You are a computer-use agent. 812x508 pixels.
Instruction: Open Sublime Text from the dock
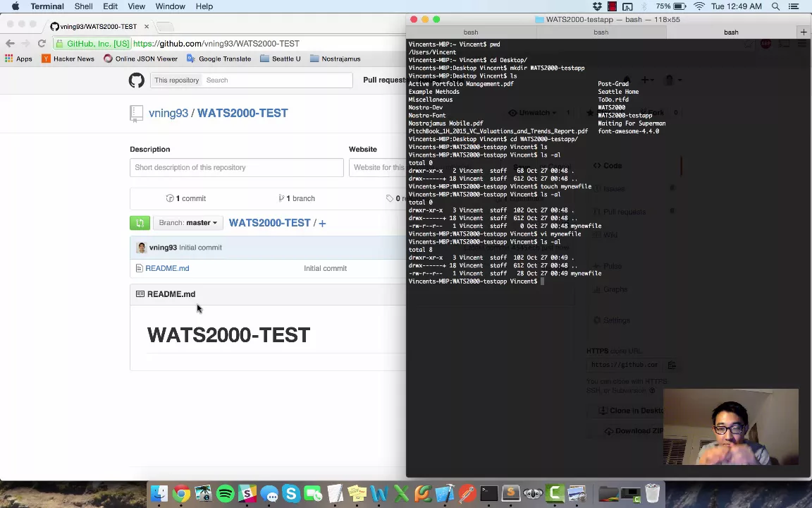(x=510, y=493)
